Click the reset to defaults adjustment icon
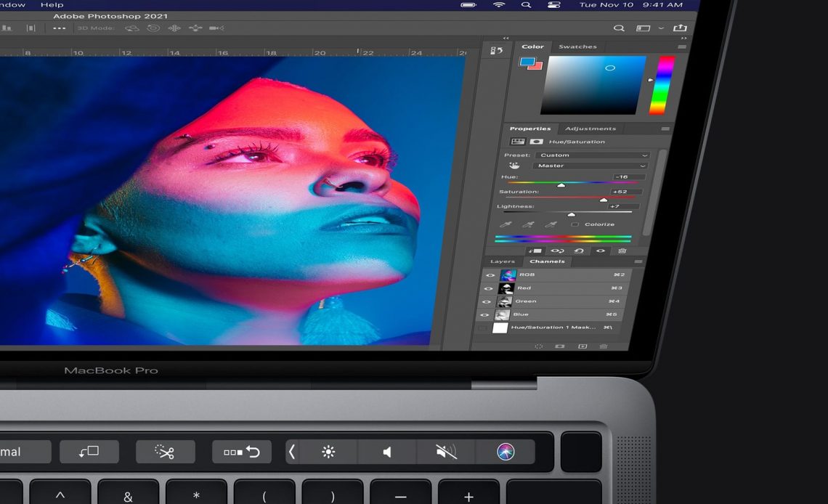Viewport: 828px width, 504px height. point(580,251)
